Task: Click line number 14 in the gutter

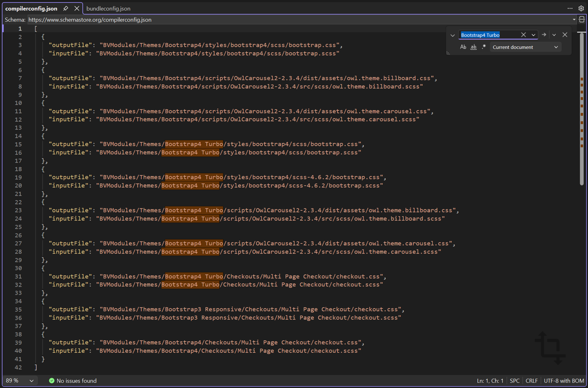Action: [18, 136]
